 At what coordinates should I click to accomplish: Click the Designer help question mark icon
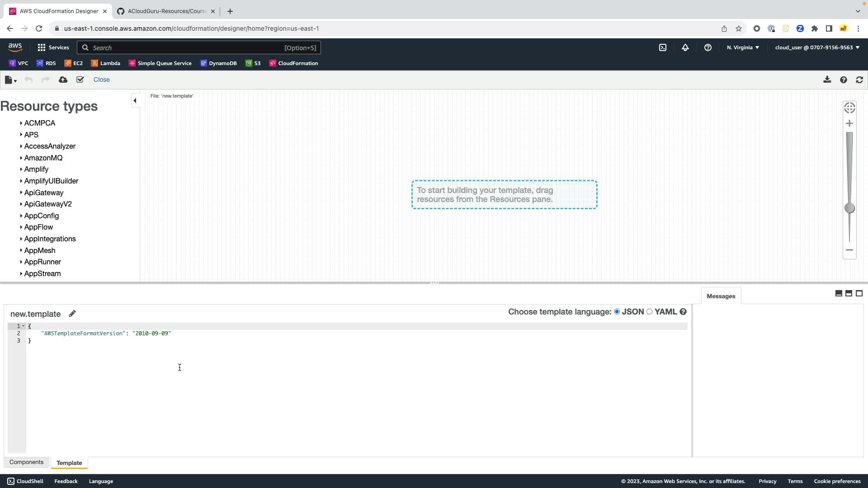[843, 80]
